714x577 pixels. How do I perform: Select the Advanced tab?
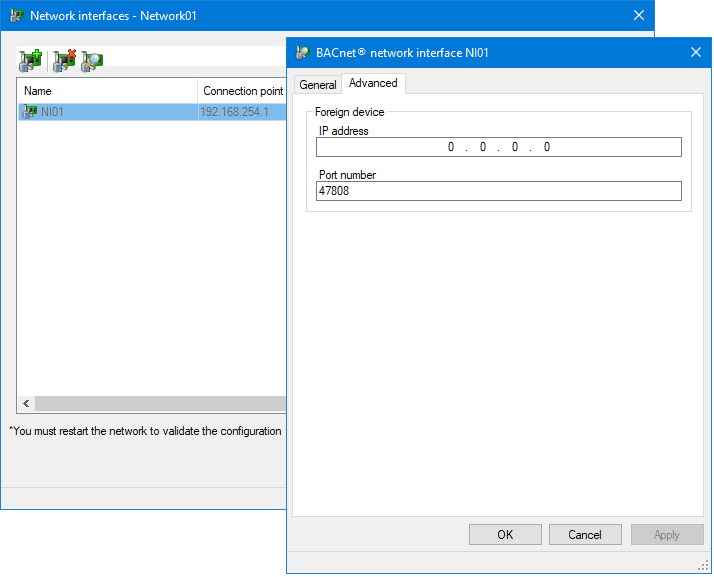pyautogui.click(x=373, y=84)
